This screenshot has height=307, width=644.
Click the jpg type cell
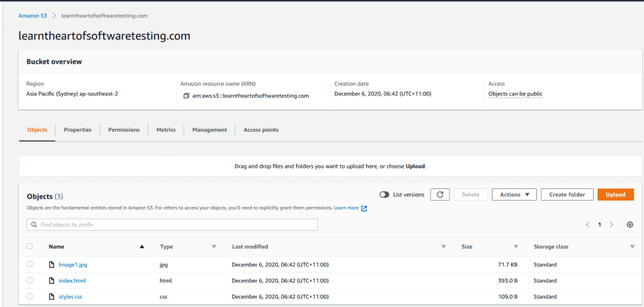[x=164, y=264]
